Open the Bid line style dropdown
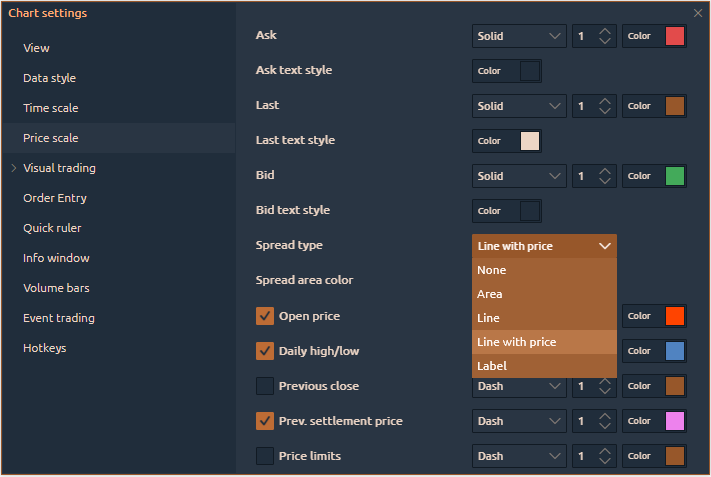 pyautogui.click(x=518, y=176)
